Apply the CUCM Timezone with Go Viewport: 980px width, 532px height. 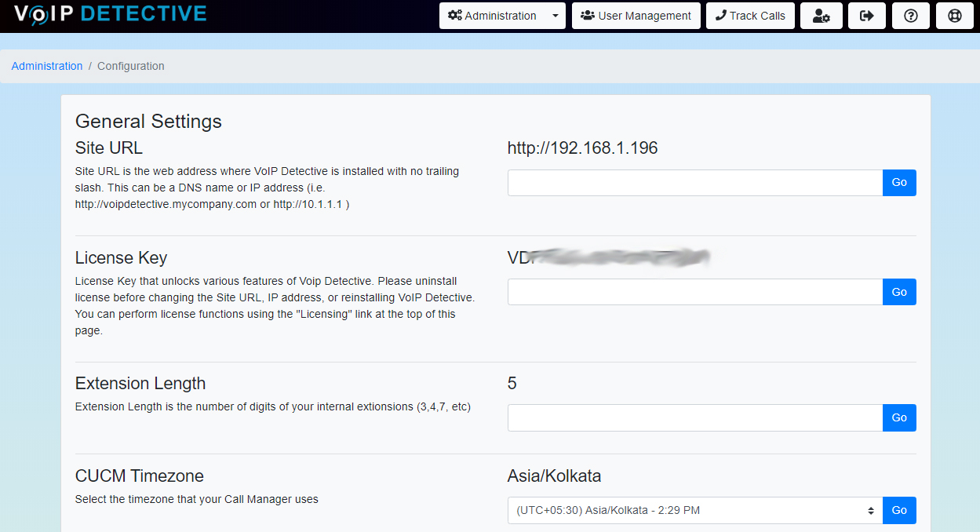click(899, 510)
